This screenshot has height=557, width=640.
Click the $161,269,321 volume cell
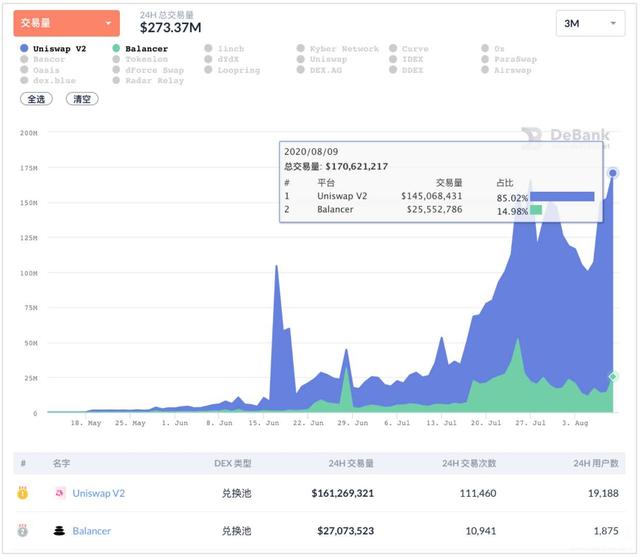tap(342, 493)
